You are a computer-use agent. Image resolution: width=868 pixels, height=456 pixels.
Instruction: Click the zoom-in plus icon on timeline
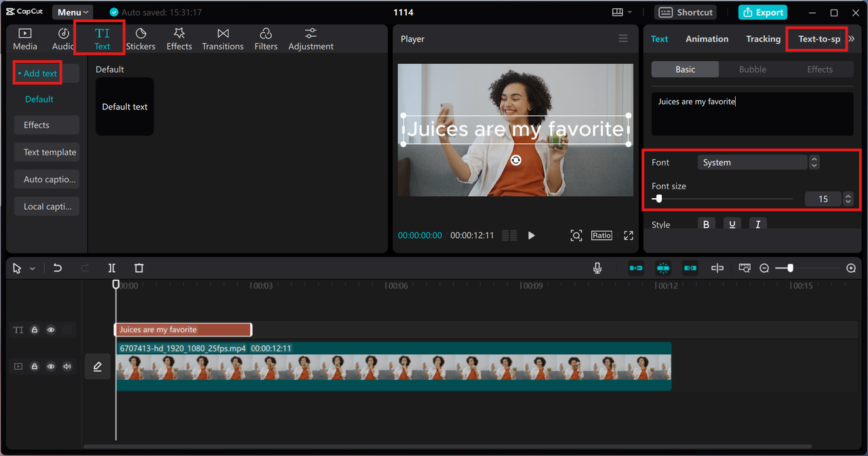point(851,268)
